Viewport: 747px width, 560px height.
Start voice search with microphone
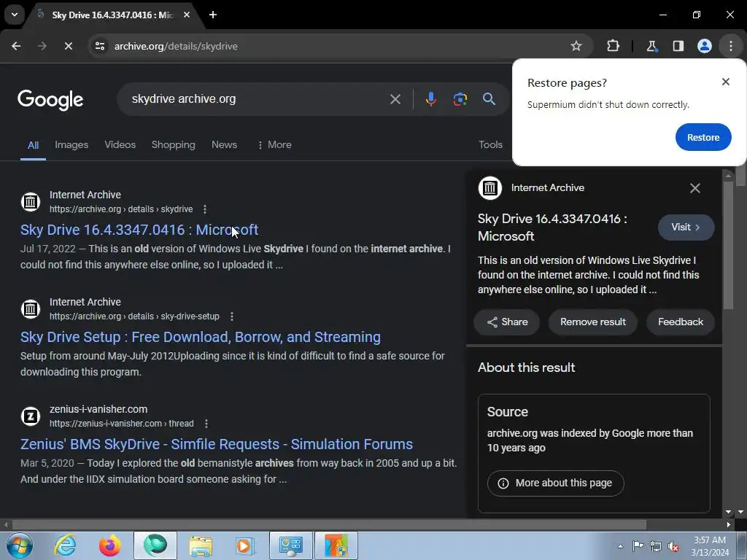click(x=430, y=99)
